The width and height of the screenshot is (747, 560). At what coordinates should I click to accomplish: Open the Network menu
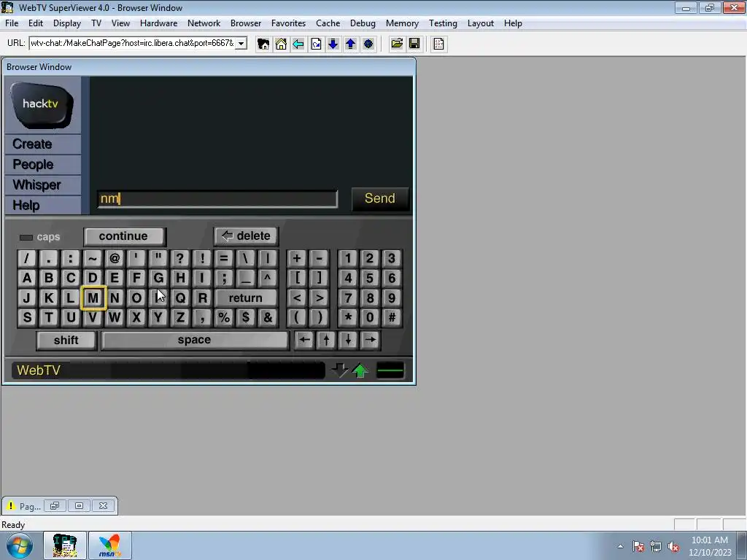204,23
